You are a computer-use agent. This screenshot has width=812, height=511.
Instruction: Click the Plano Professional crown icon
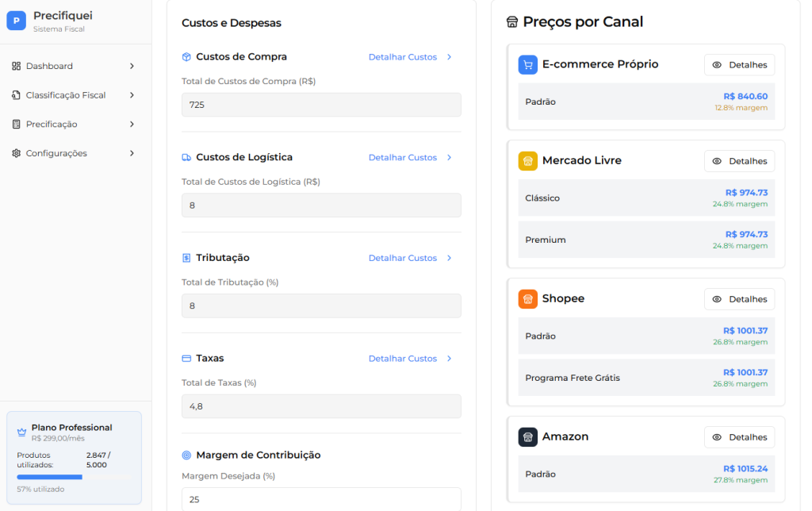point(21,432)
